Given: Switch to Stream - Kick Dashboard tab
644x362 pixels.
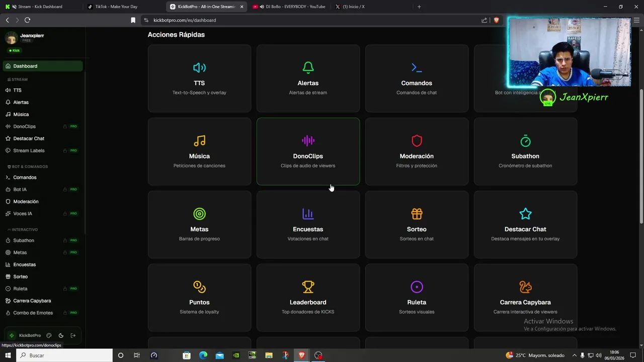Looking at the screenshot, I should pyautogui.click(x=41, y=7).
